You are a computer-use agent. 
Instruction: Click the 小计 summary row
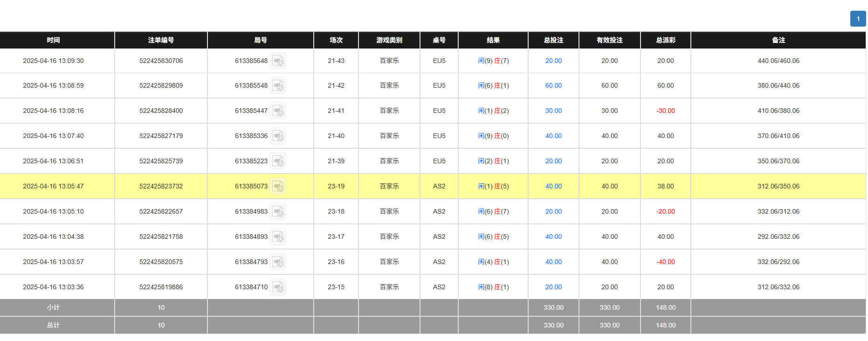pyautogui.click(x=53, y=307)
